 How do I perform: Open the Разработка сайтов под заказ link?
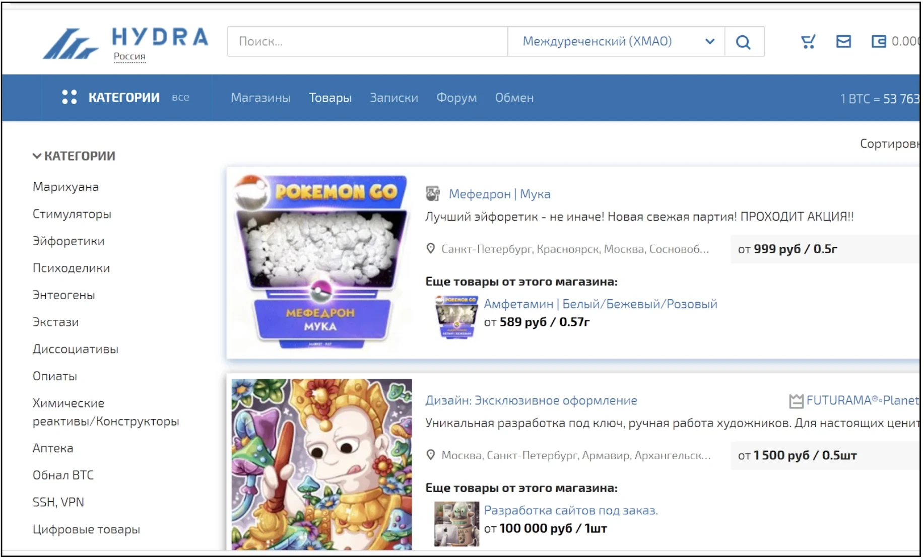tap(571, 510)
